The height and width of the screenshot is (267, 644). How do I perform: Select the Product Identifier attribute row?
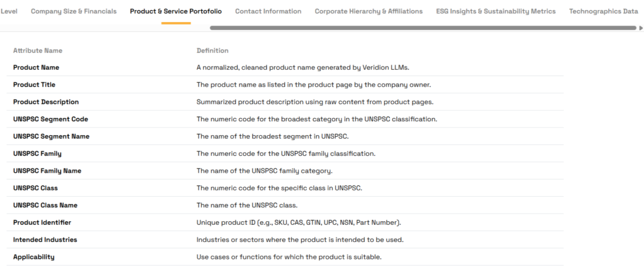[42, 222]
